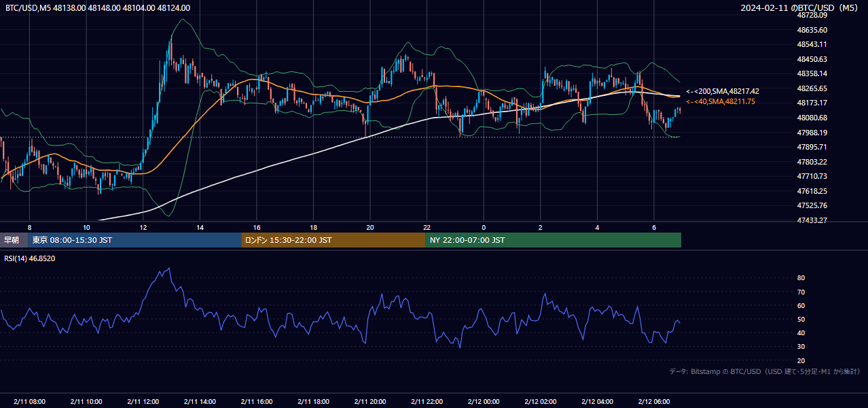This screenshot has width=868, height=408.
Task: Click the 2/11 14:00 date label
Action: [200, 402]
